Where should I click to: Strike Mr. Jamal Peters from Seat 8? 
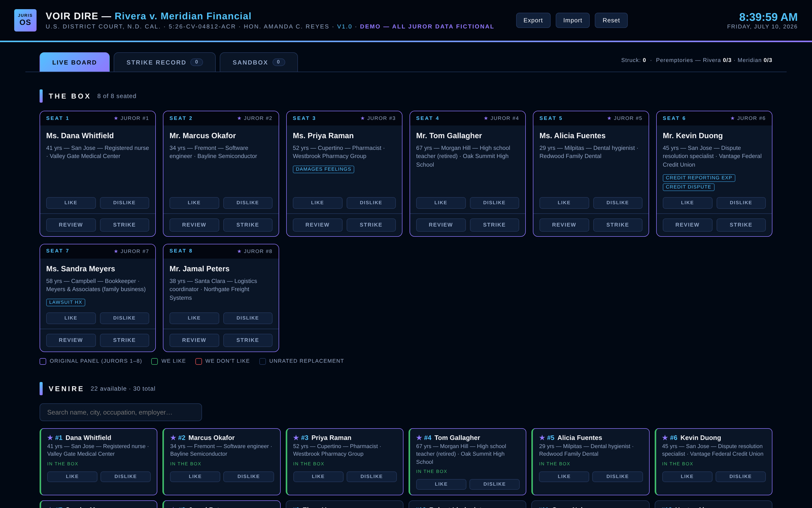248,340
